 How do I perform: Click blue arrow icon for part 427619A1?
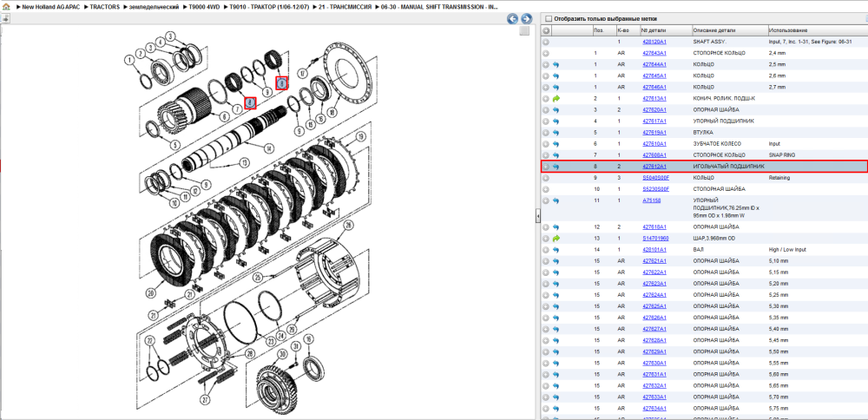[556, 133]
